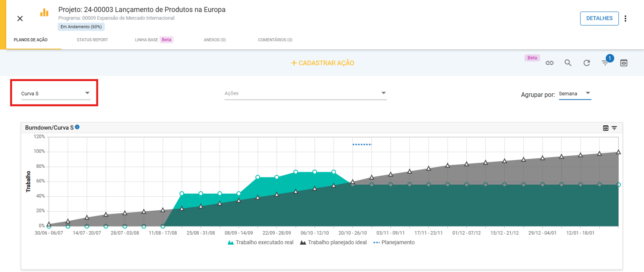This screenshot has height=272, width=644.
Task: Toggle the Planejamento legend series
Action: click(394, 243)
